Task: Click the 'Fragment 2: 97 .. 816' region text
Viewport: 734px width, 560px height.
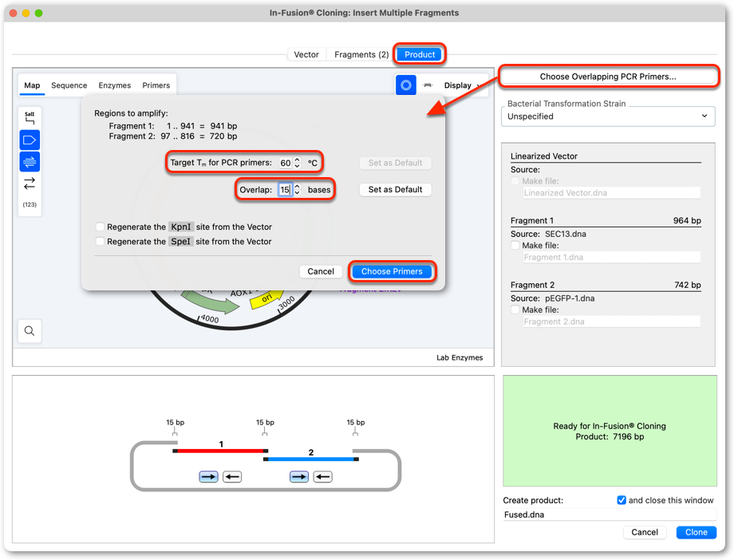Action: 173,136
